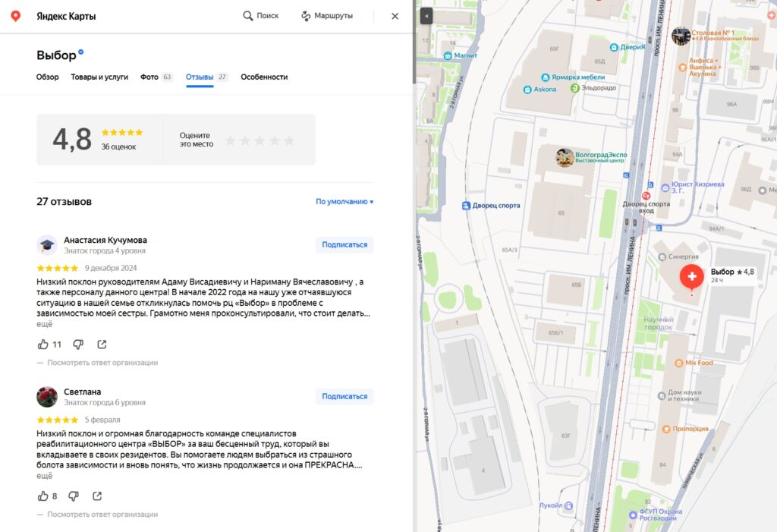Click Askona map marker
Screen dimensions: 777x532
tap(527, 90)
